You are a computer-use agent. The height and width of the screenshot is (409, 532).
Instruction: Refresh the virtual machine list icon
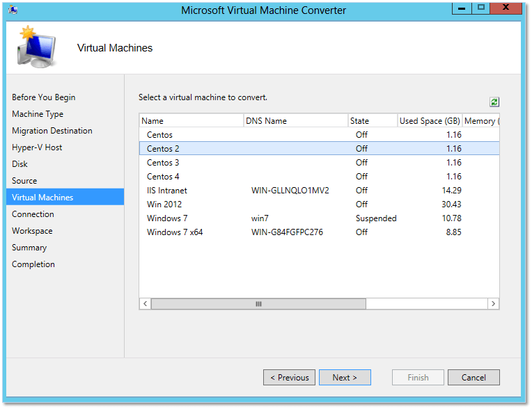point(494,102)
